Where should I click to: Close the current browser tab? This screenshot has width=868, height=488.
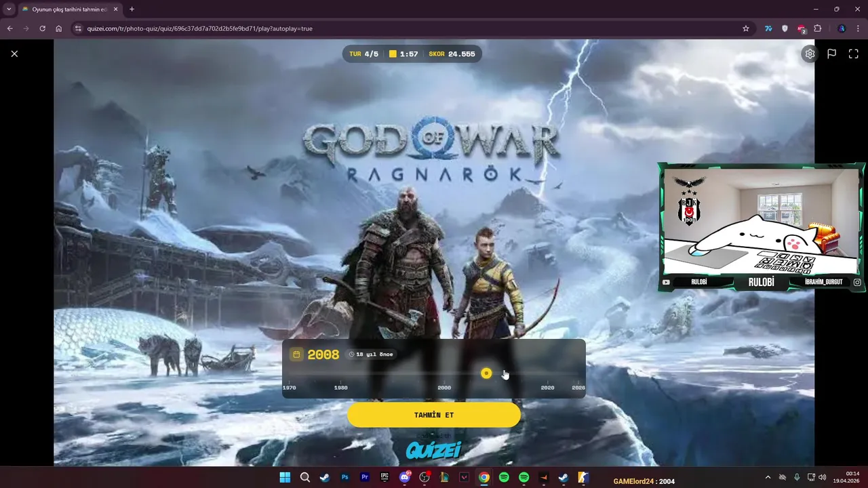pyautogui.click(x=115, y=9)
